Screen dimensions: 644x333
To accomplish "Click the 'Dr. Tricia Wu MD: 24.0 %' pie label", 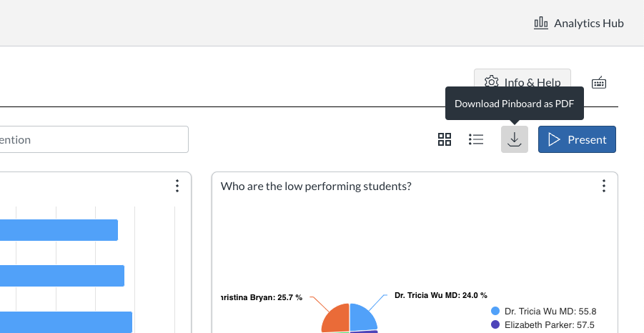I will pos(440,295).
